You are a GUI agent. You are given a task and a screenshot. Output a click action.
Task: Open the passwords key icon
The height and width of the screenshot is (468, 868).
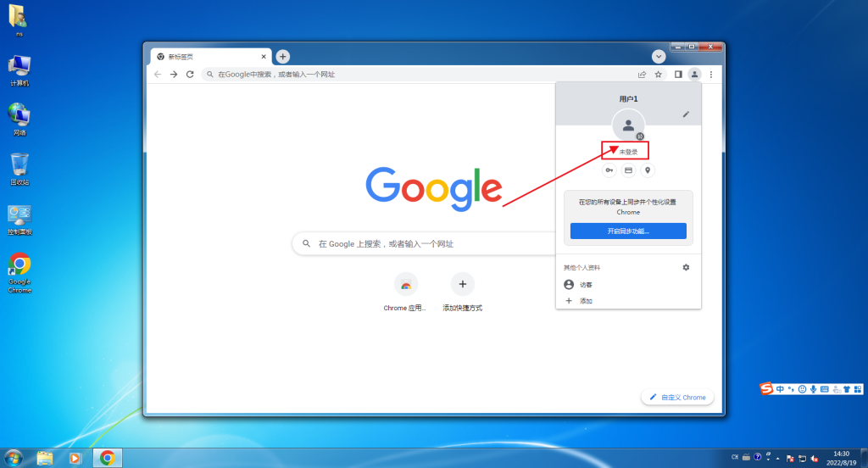point(609,170)
